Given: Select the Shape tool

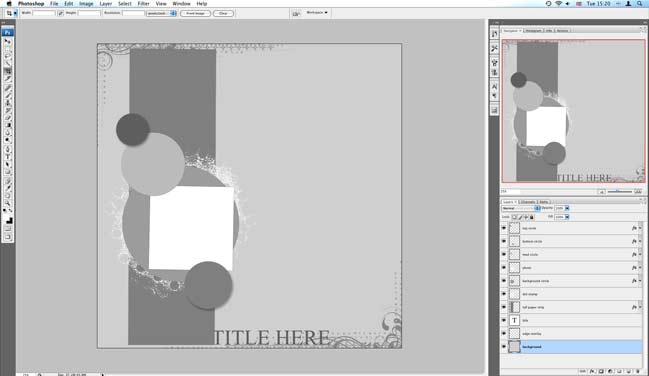Looking at the screenshot, I should pyautogui.click(x=7, y=172).
